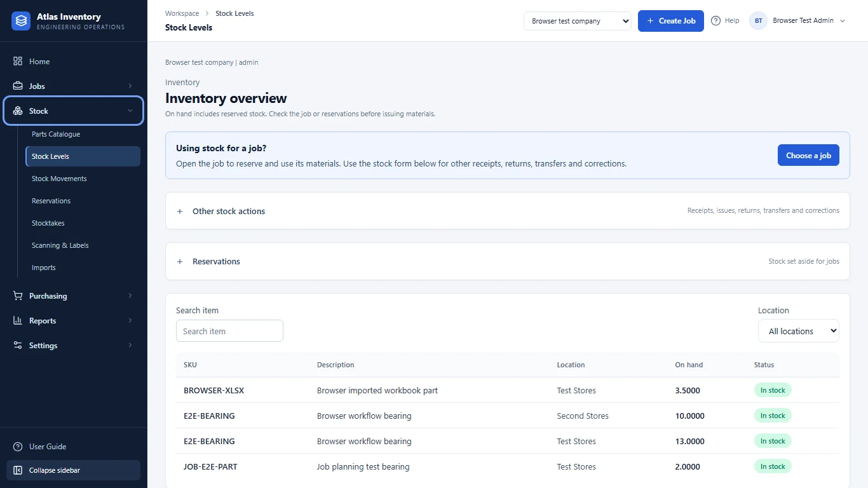
Task: Click the Stock cubes icon
Action: [18, 111]
